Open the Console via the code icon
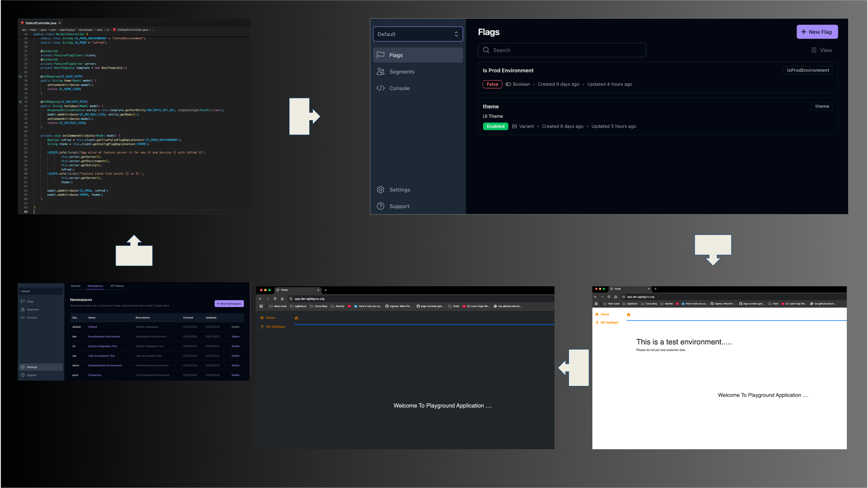Screen dimensions: 868x488 tap(380, 88)
